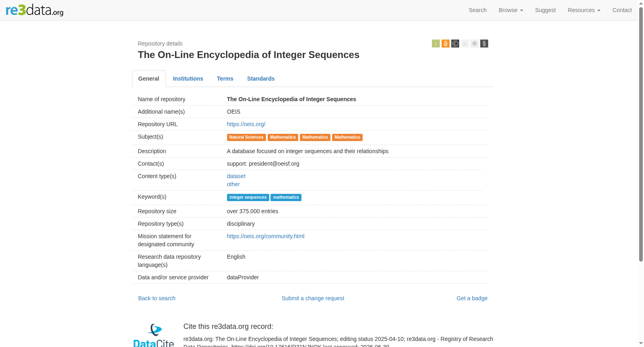Click the dark copyright license icon
644x347 pixels.
click(x=455, y=44)
